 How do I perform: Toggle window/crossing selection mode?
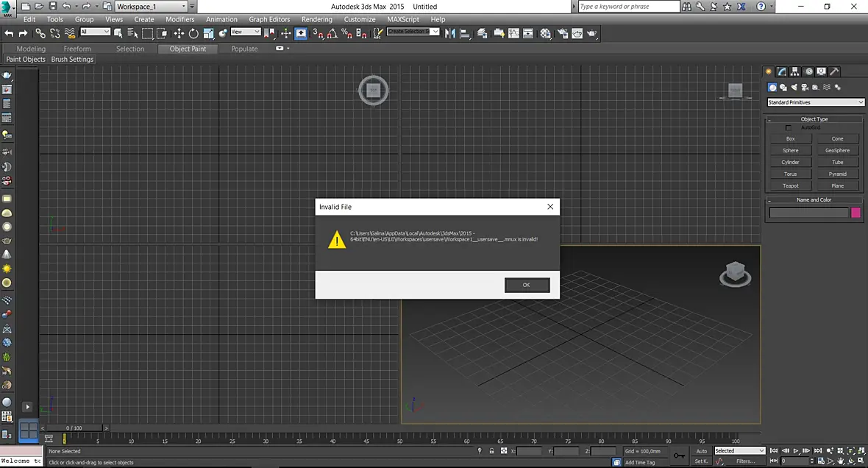click(x=162, y=33)
